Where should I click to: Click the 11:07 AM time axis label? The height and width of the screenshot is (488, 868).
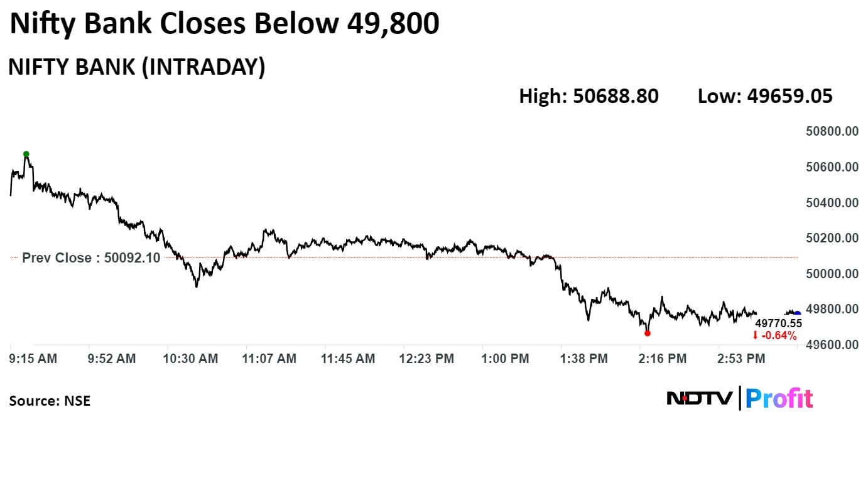(271, 359)
